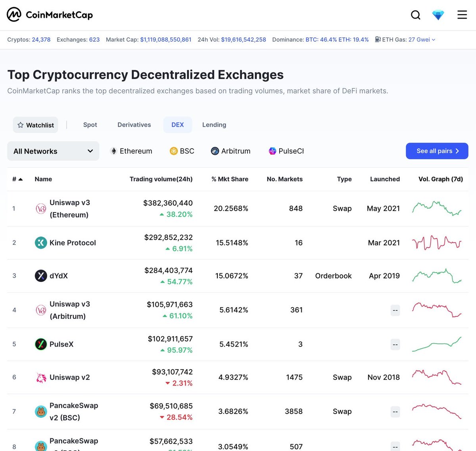Filter by PulseChain network
Viewport: 476px width, 451px height.
point(286,151)
